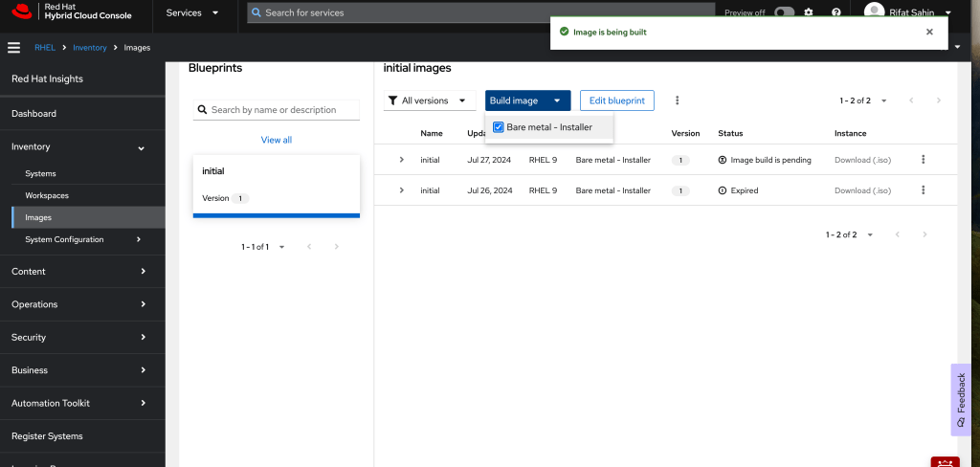Viewport: 980px width, 467px height.
Task: Select the 'initial' blueprint card
Action: [x=277, y=187]
